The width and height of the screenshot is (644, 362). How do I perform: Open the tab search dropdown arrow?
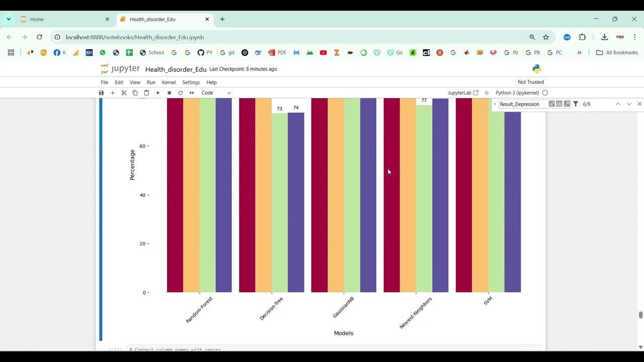9,19
